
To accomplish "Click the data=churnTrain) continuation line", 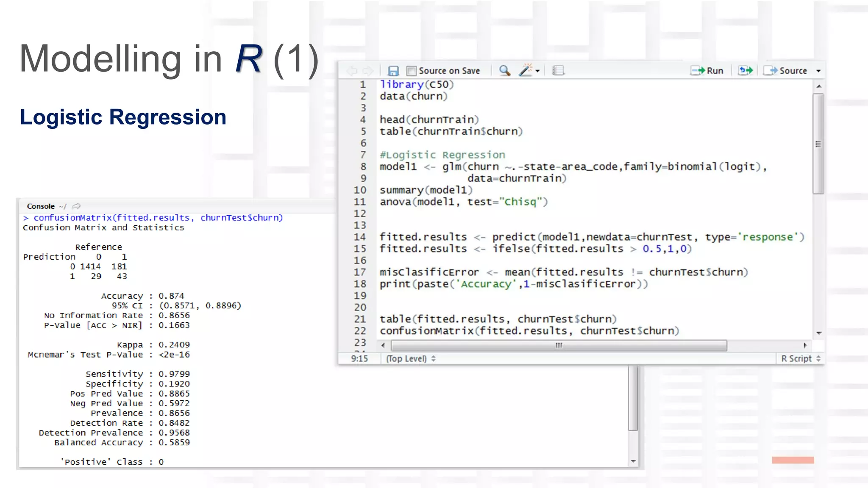I will click(x=517, y=178).
